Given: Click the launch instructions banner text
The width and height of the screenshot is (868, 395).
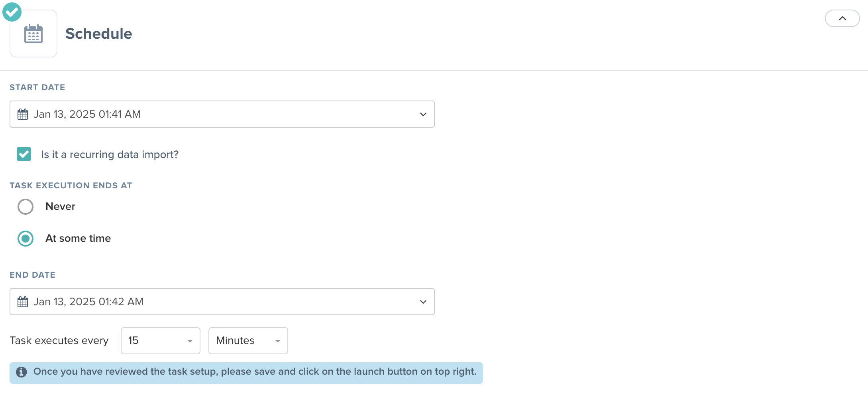Looking at the screenshot, I should 255,372.
